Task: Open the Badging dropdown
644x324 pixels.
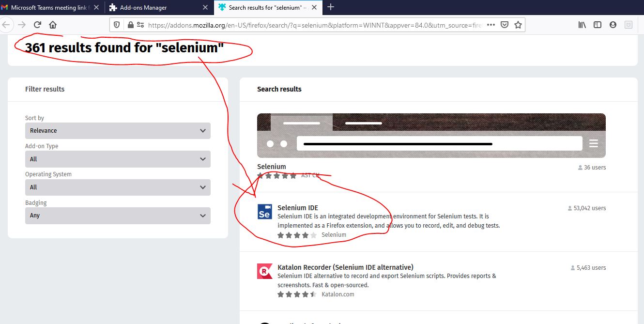Action: tap(118, 216)
